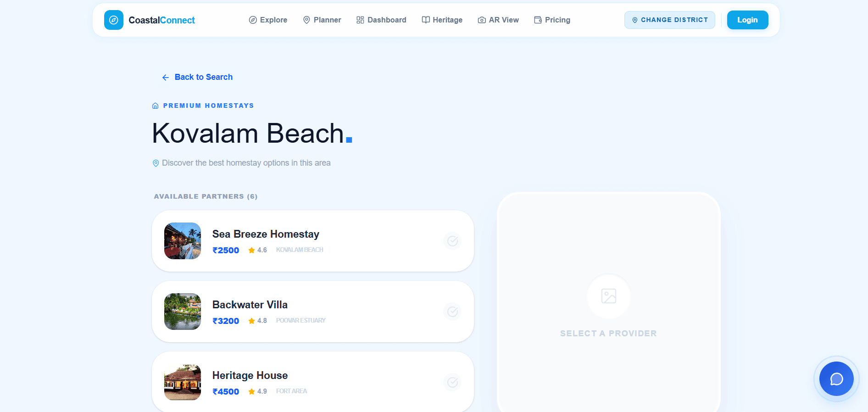Click the pin icon inside Change District
Screen dimensions: 868x412
(635, 20)
